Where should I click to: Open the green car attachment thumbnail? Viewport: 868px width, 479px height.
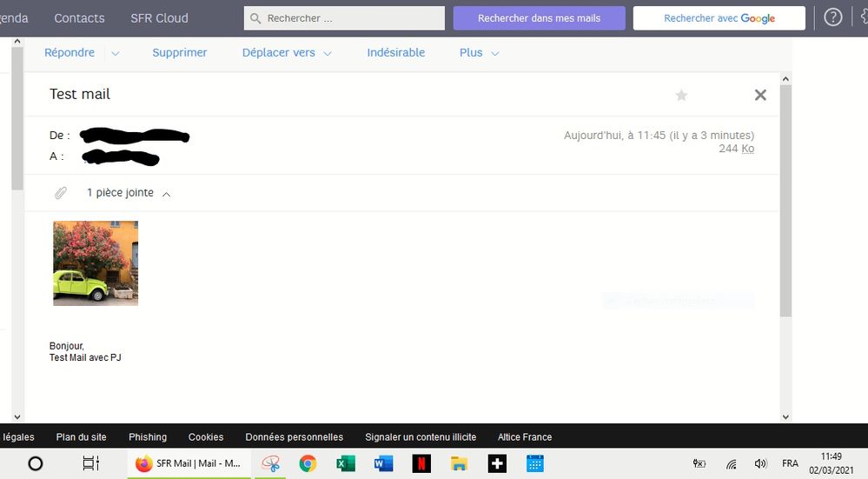point(96,263)
